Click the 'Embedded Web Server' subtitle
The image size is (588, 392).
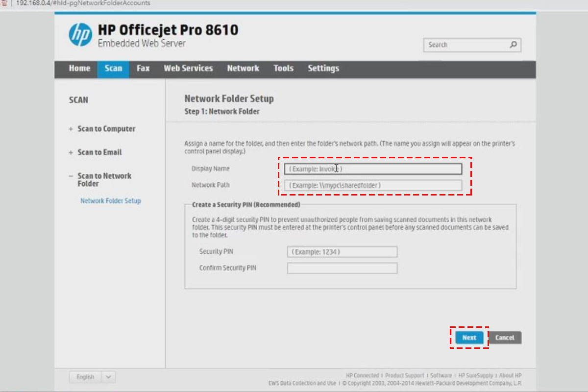coord(142,43)
